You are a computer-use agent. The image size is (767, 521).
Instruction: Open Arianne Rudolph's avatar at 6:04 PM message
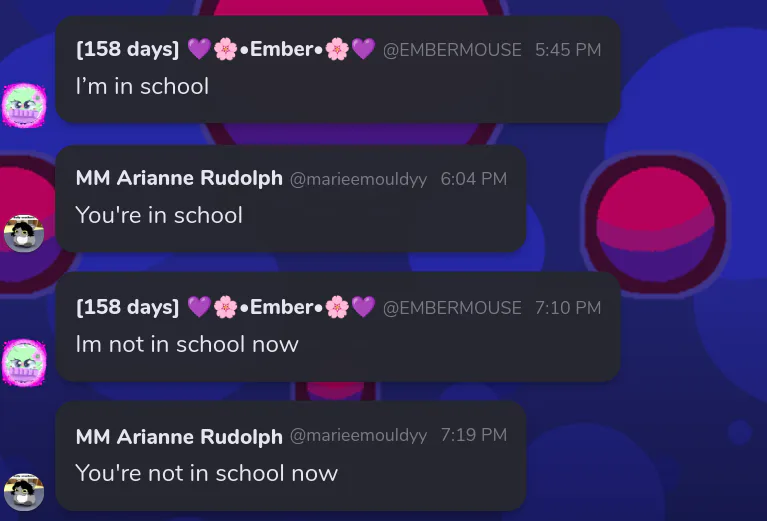[x=24, y=233]
